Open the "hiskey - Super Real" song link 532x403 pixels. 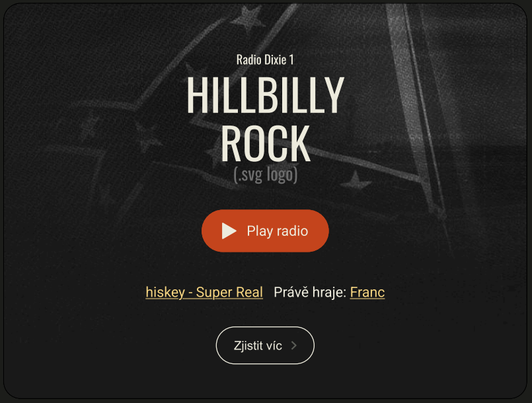(x=204, y=292)
